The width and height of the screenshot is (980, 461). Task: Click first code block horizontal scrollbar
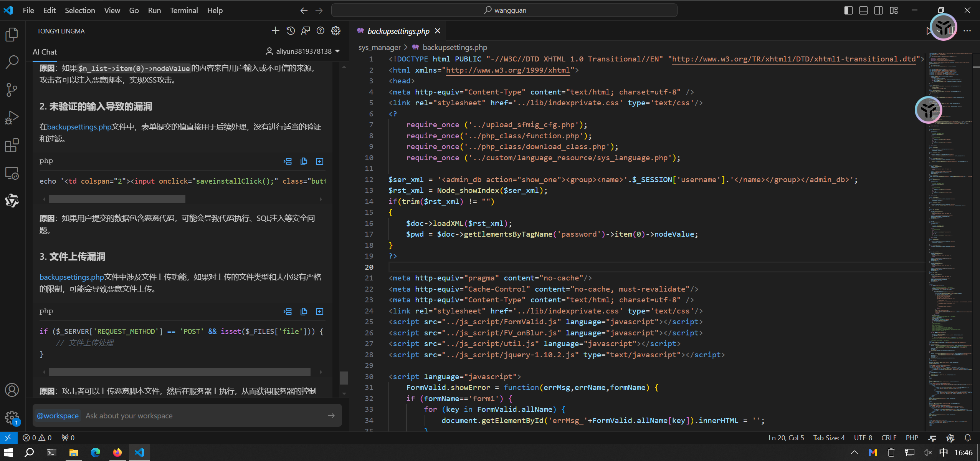click(117, 199)
